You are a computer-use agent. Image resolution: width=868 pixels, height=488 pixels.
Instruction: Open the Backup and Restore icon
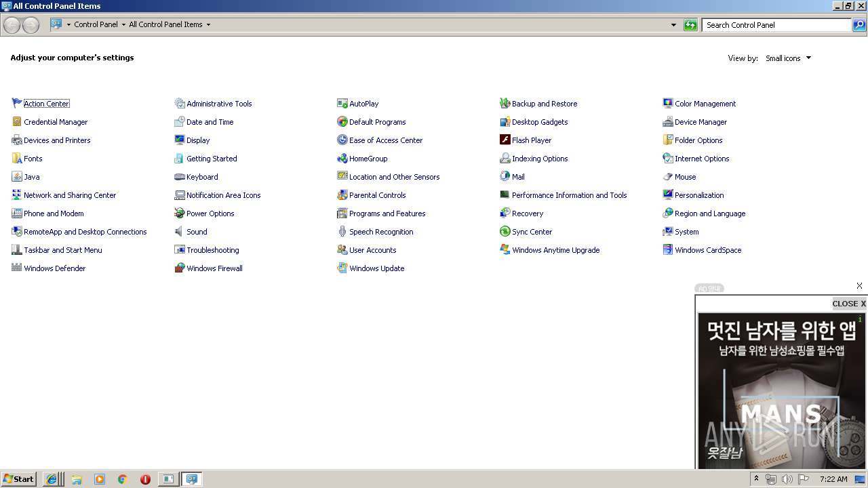click(x=505, y=103)
